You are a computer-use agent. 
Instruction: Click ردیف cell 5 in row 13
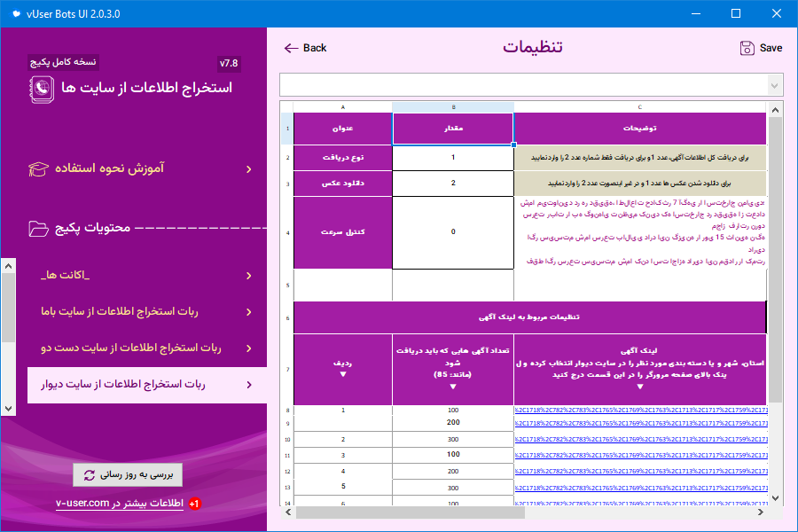[343, 487]
